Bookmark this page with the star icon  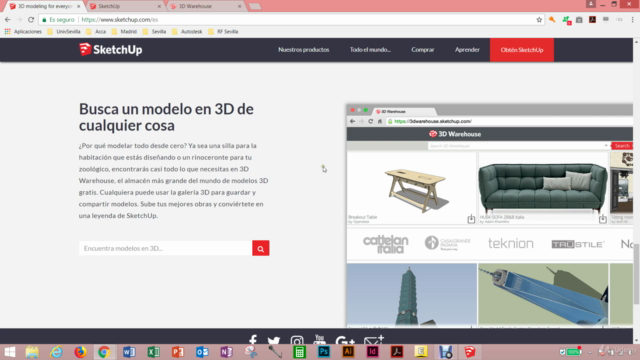click(539, 20)
